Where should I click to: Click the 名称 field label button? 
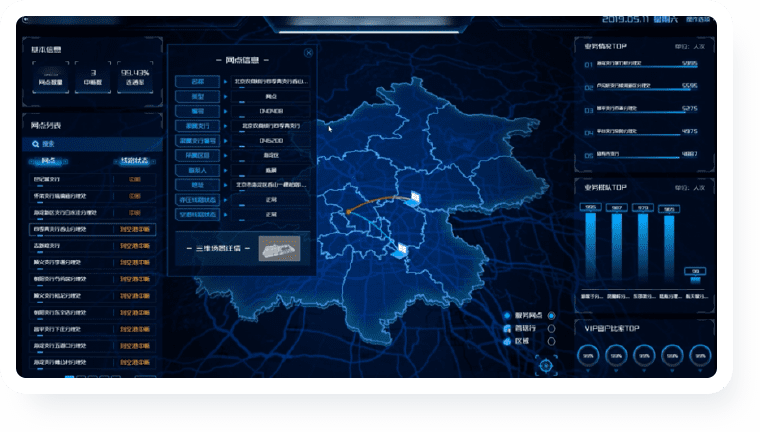point(197,82)
